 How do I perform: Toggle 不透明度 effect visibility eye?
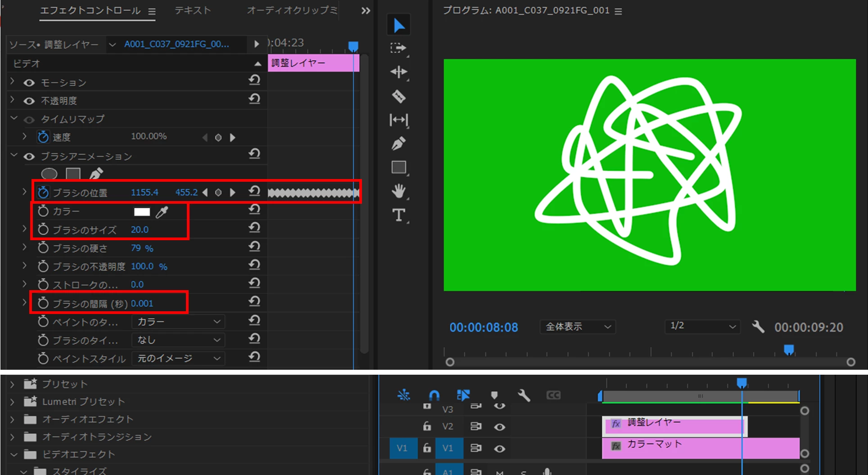point(29,101)
